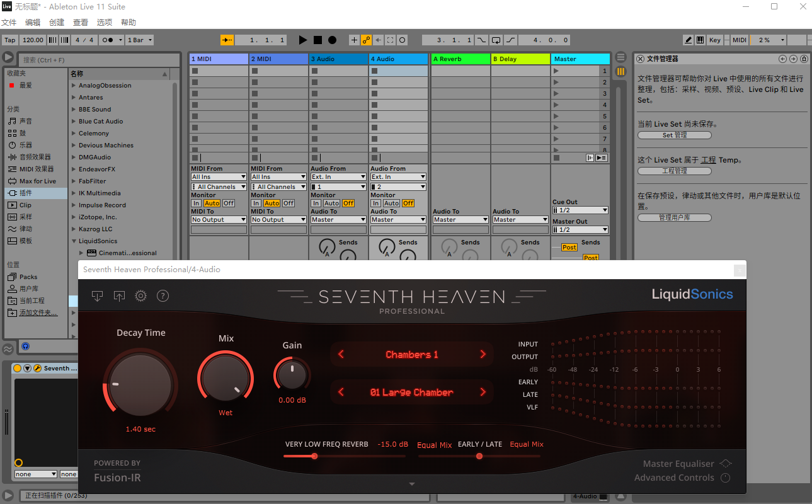812x504 pixels.
Task: Show the Session view selector
Action: 620,71
